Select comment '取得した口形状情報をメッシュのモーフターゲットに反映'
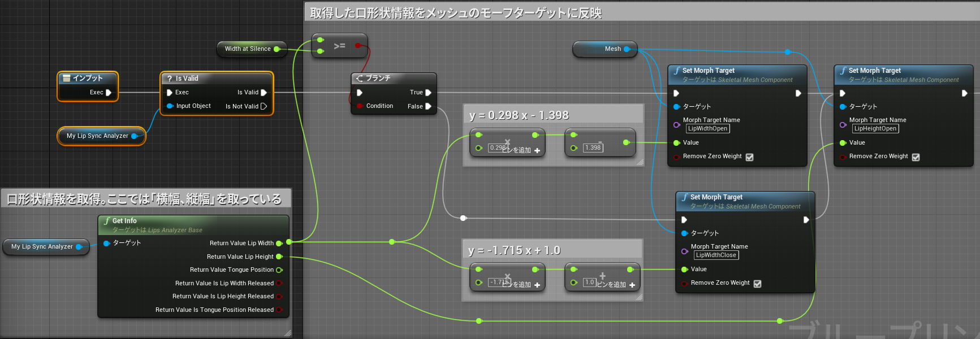The height and width of the screenshot is (339, 980). click(x=642, y=12)
